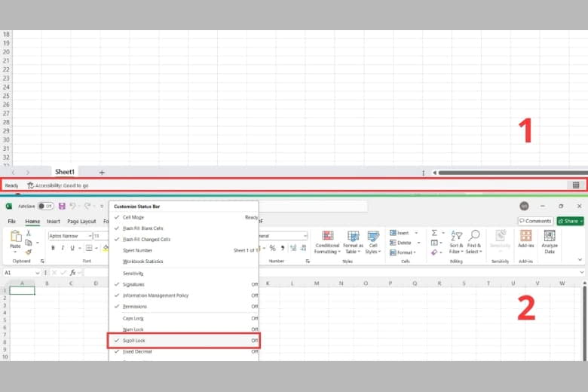Toggle Scroll Lock in status bar menu
This screenshot has height=392, width=588.
185,341
